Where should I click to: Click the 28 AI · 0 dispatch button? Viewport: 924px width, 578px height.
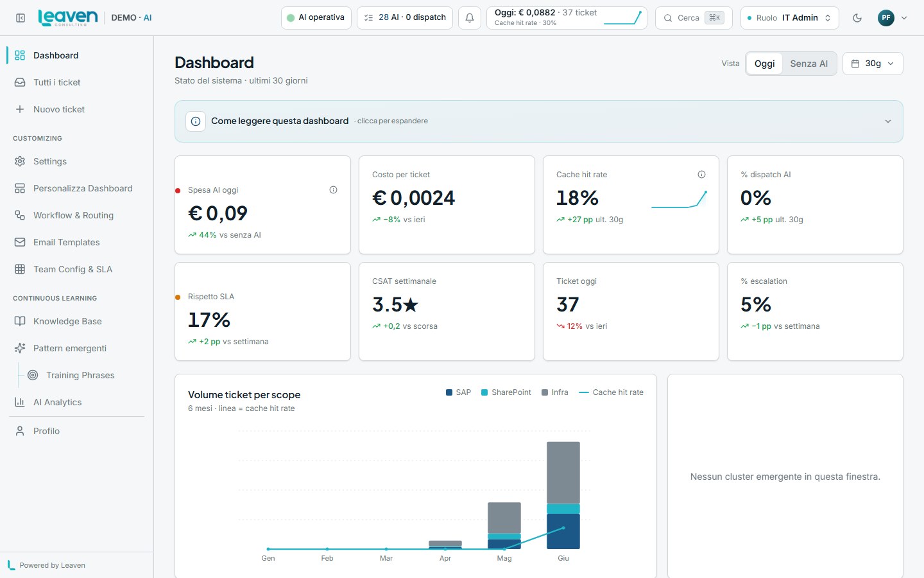coord(405,18)
